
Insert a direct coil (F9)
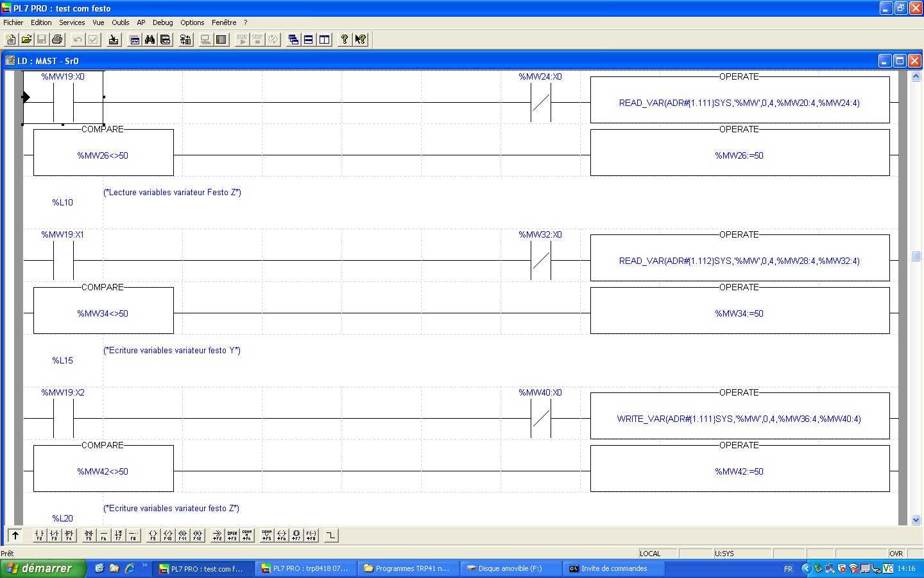click(153, 535)
